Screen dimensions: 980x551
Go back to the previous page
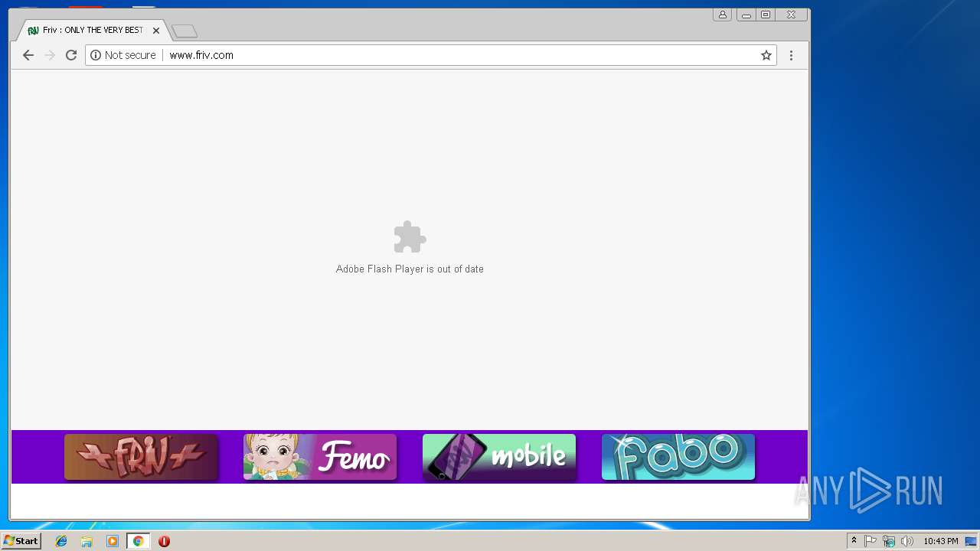28,55
